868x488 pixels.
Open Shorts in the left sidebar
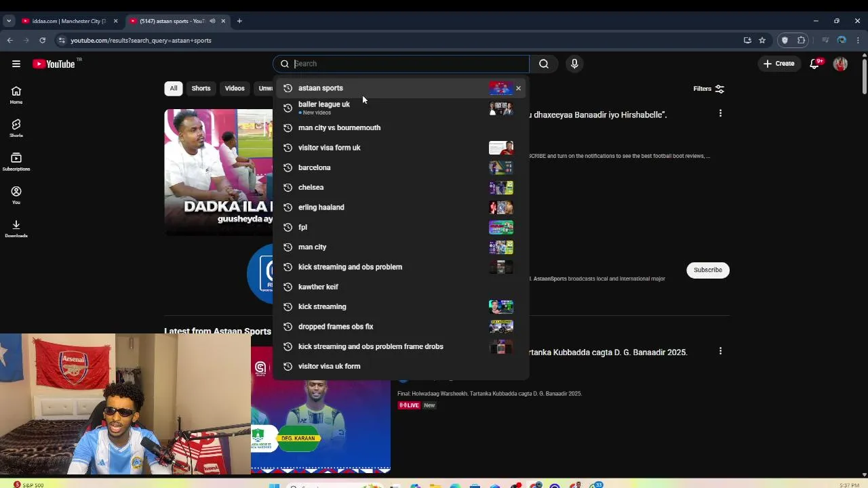16,129
